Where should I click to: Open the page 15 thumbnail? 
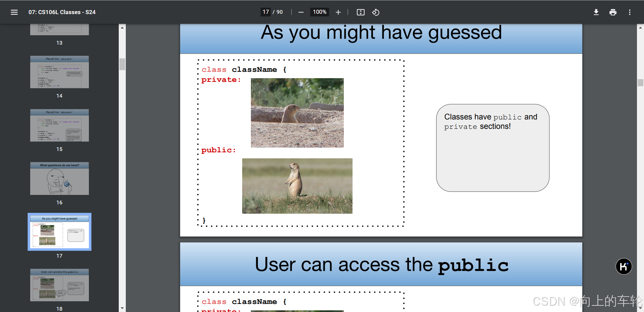click(59, 125)
